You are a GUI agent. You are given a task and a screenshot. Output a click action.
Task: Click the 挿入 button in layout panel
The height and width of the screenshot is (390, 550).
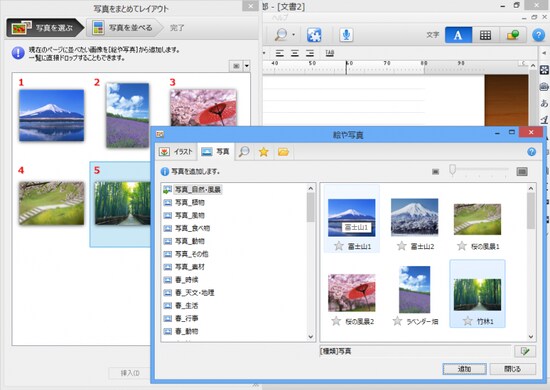tap(130, 373)
